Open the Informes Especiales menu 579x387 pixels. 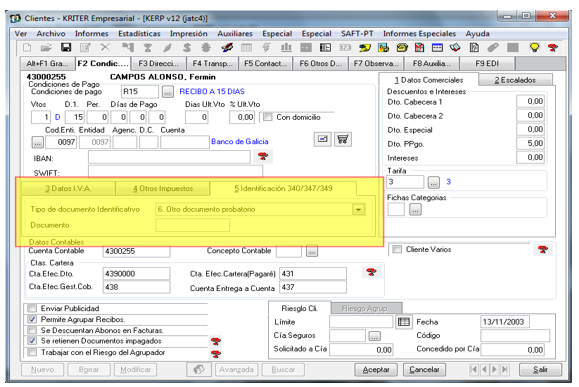pos(419,34)
